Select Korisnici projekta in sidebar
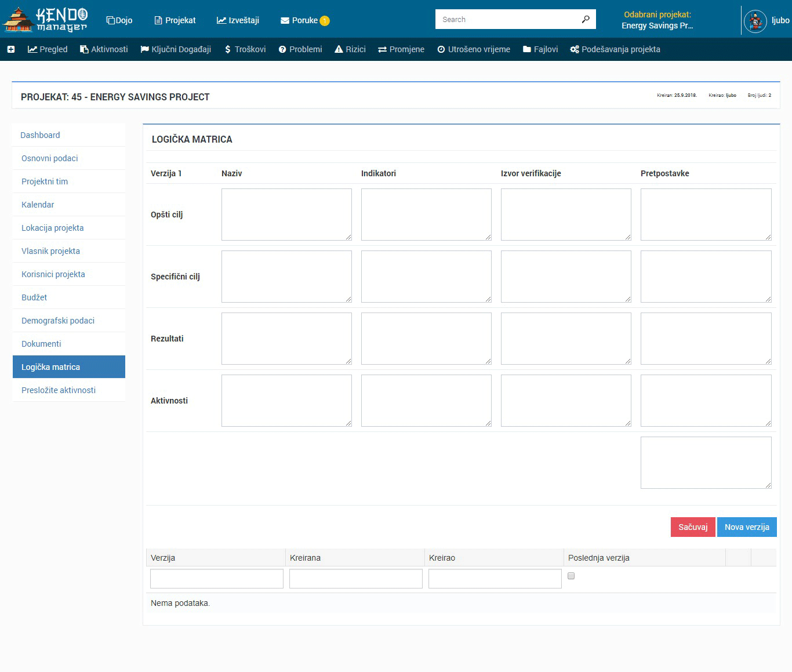 69,274
